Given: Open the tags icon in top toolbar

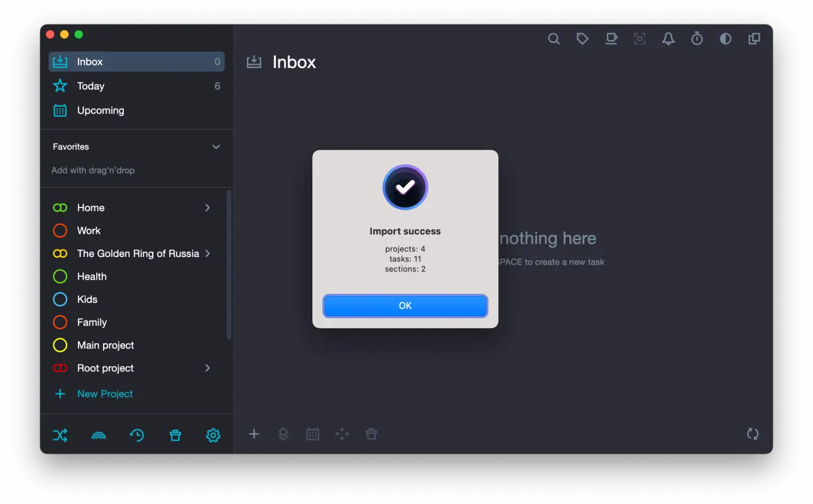Looking at the screenshot, I should (582, 39).
